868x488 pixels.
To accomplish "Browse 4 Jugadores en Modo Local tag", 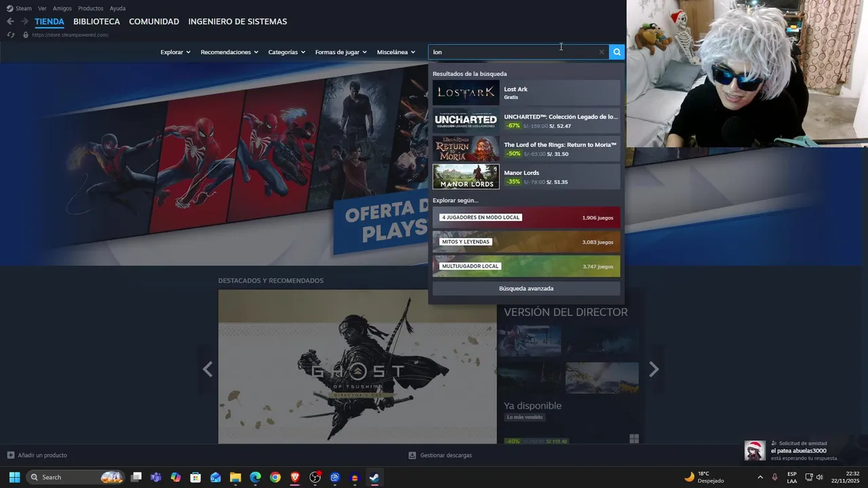I will click(x=526, y=218).
